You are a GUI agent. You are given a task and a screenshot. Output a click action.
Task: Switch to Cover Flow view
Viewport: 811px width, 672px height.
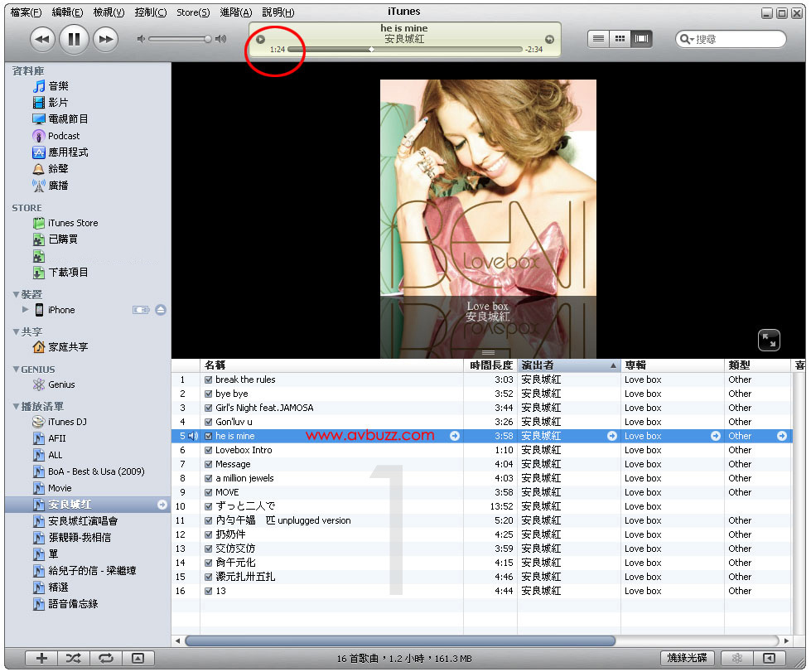(641, 39)
